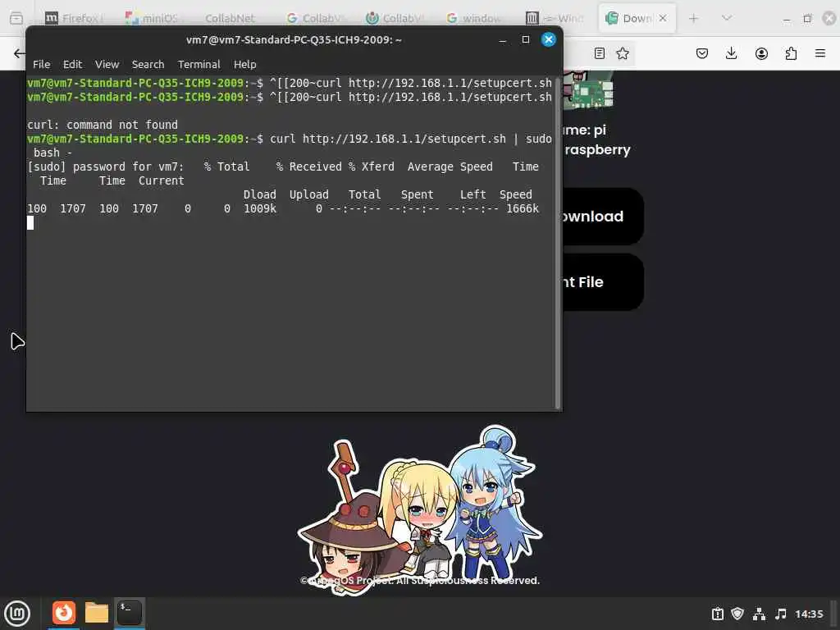840x630 pixels.
Task: Open network connections tray icon
Action: [x=759, y=614]
